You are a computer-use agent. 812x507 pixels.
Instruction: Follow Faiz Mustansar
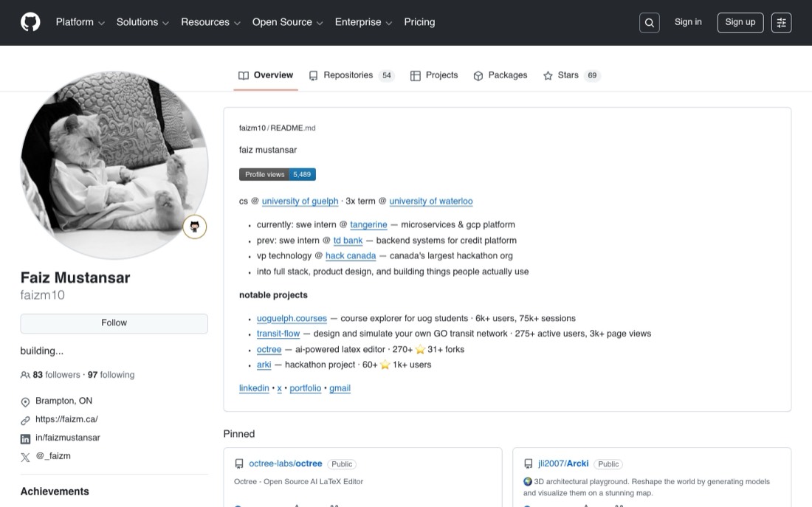[x=114, y=323]
